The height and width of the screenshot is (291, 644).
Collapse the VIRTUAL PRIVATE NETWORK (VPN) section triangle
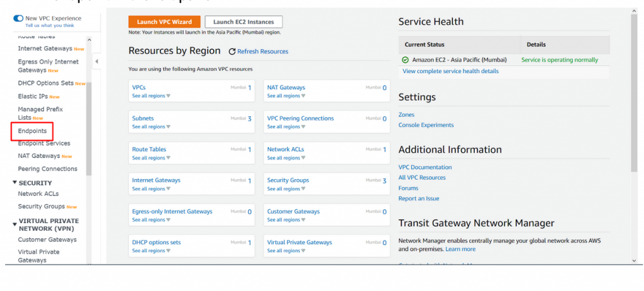point(15,224)
